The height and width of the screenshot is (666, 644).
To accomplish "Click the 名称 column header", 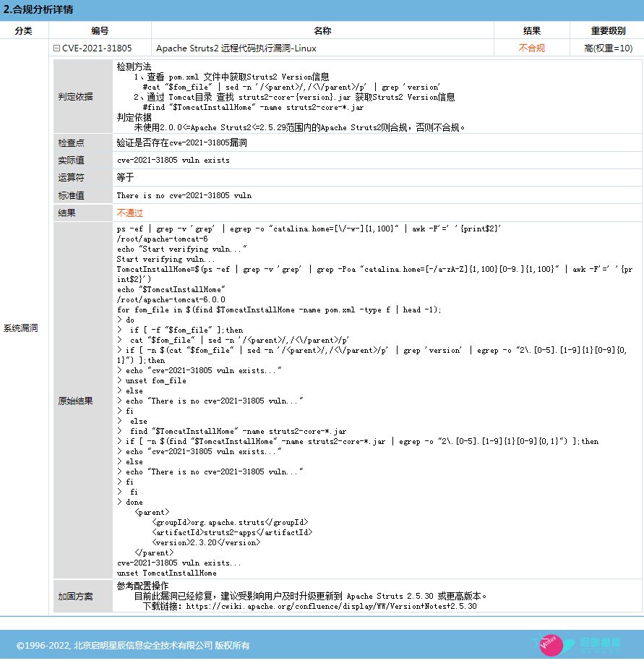I will pyautogui.click(x=322, y=30).
